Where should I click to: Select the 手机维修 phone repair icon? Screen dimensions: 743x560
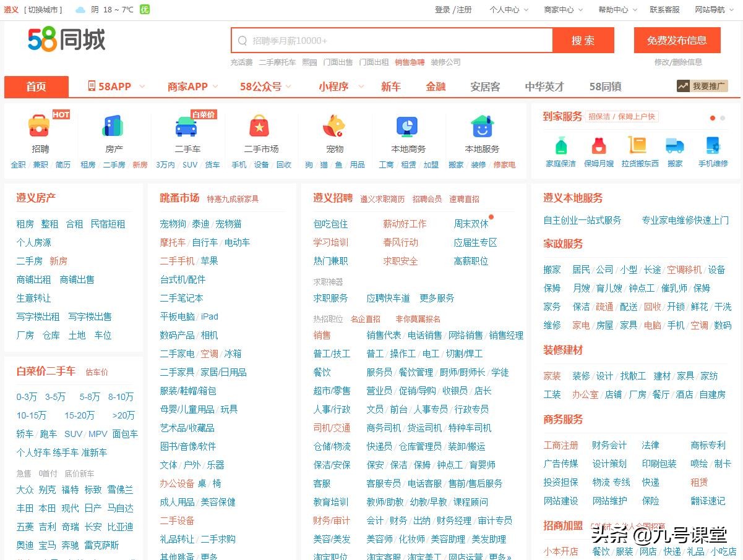[x=713, y=145]
